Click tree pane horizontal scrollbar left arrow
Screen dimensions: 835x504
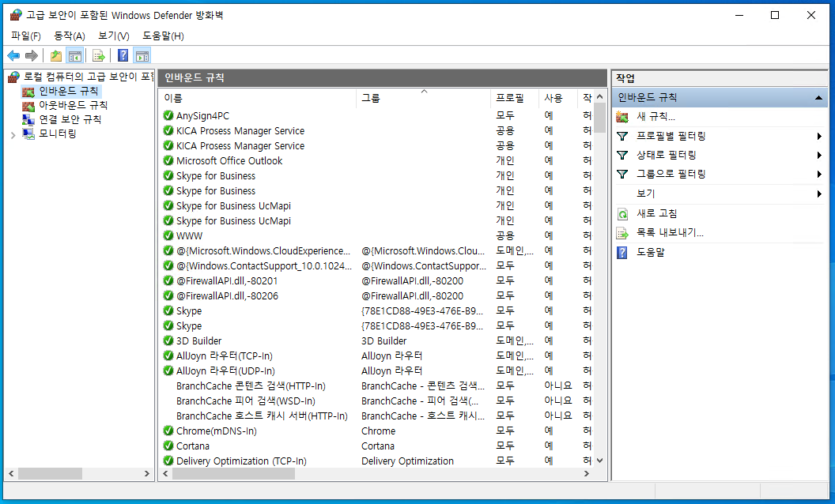pos(10,474)
